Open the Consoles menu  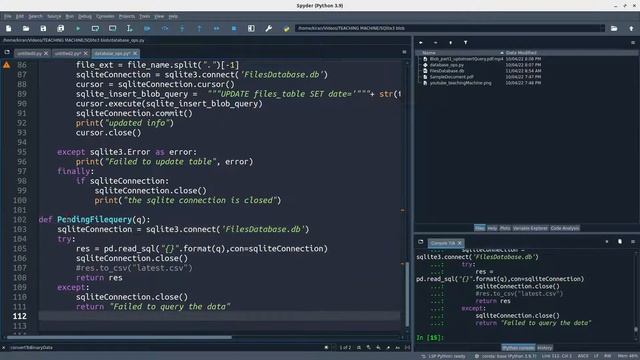pyautogui.click(x=105, y=16)
